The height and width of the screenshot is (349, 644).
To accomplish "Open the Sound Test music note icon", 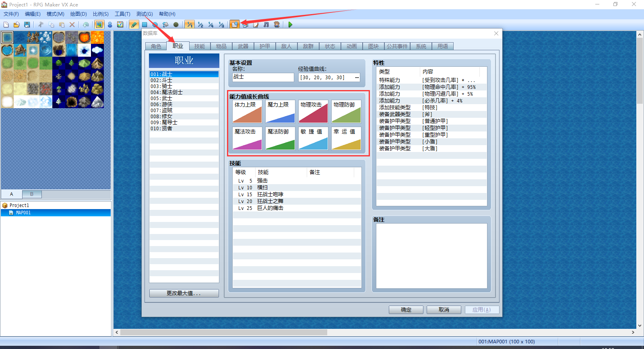I will click(x=266, y=25).
